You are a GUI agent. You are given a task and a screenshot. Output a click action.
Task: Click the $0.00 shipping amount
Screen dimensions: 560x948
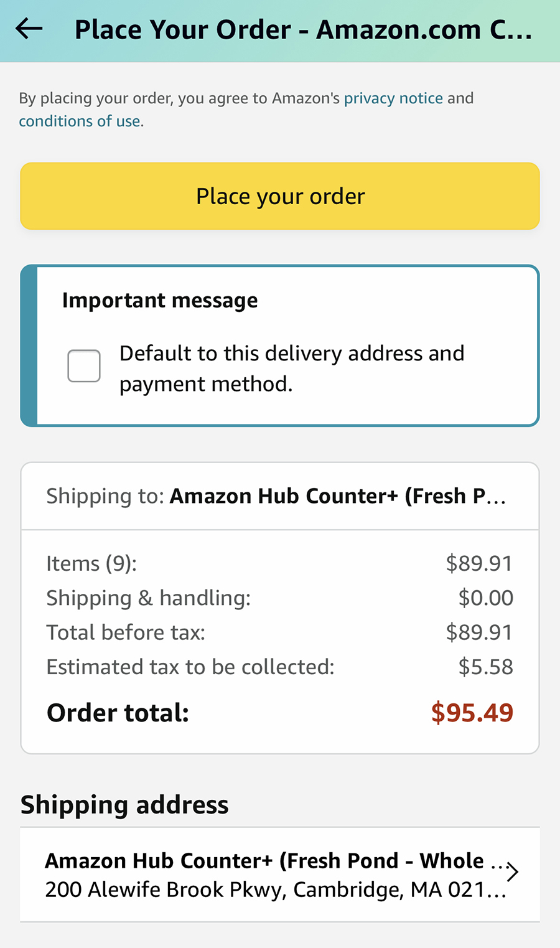(x=485, y=598)
